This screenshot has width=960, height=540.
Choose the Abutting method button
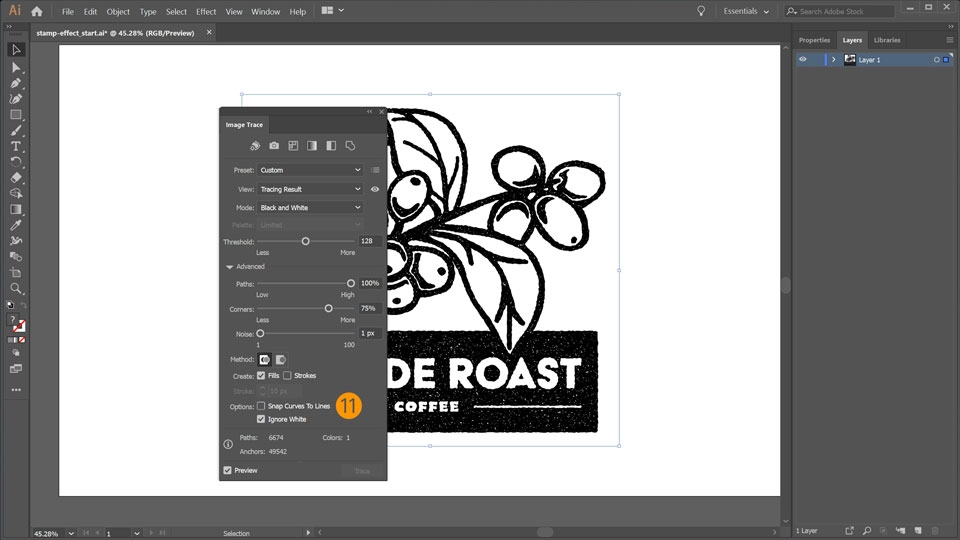tap(264, 359)
